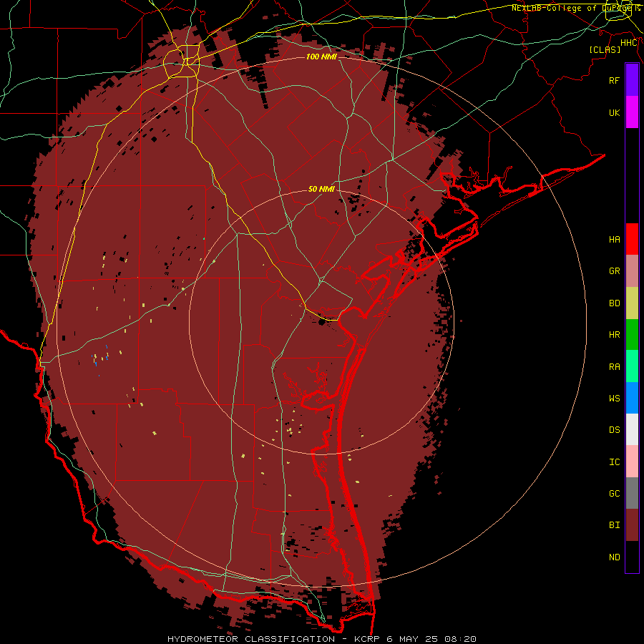
Task: Click the 50 NMI range ring label
Action: pos(321,189)
